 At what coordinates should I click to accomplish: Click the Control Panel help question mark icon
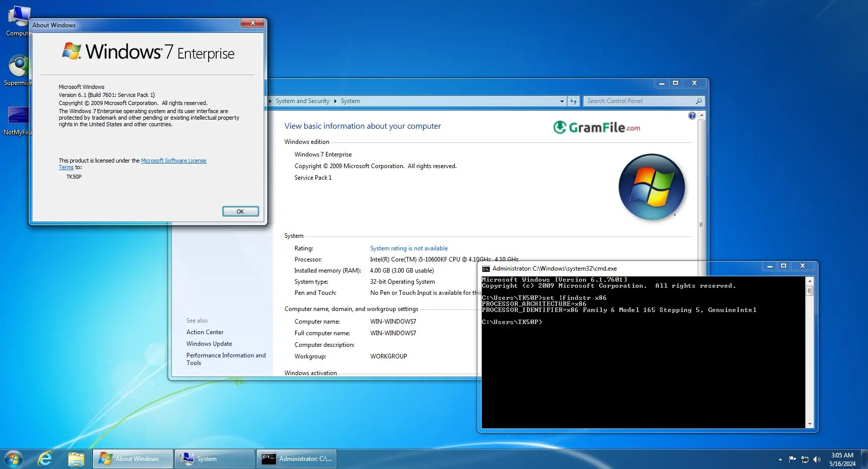coord(692,116)
